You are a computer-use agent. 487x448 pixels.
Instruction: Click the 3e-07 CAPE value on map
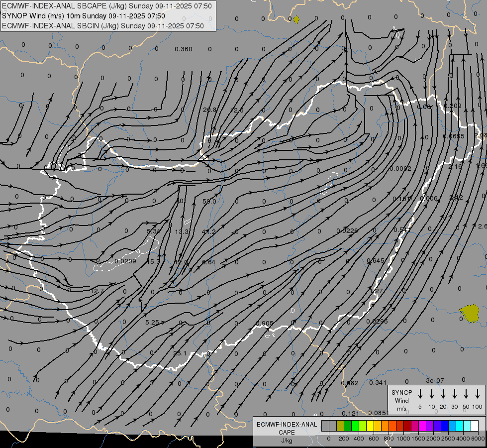[x=435, y=380]
